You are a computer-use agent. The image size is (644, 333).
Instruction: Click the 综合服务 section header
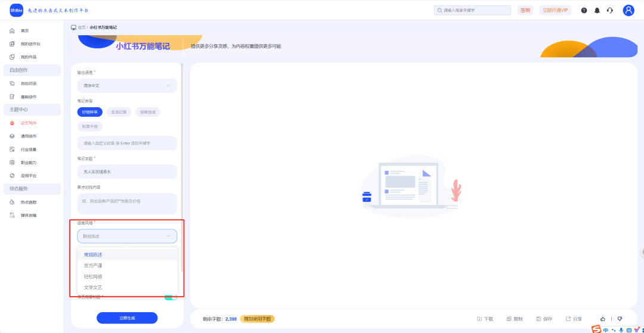32,189
